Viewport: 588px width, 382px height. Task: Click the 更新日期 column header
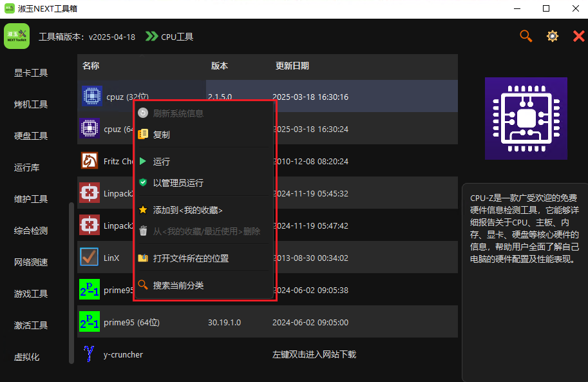click(292, 66)
